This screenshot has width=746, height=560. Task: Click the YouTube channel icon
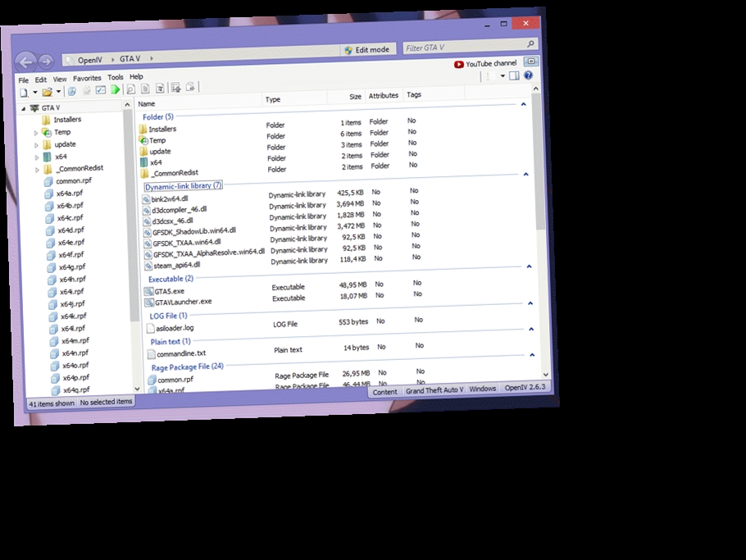[459, 63]
